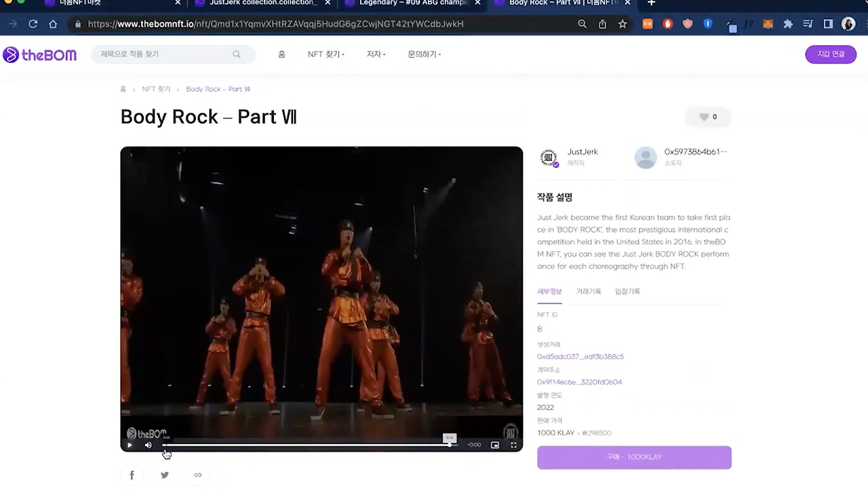
Task: Expand the 저자 dropdown menu
Action: (x=376, y=54)
